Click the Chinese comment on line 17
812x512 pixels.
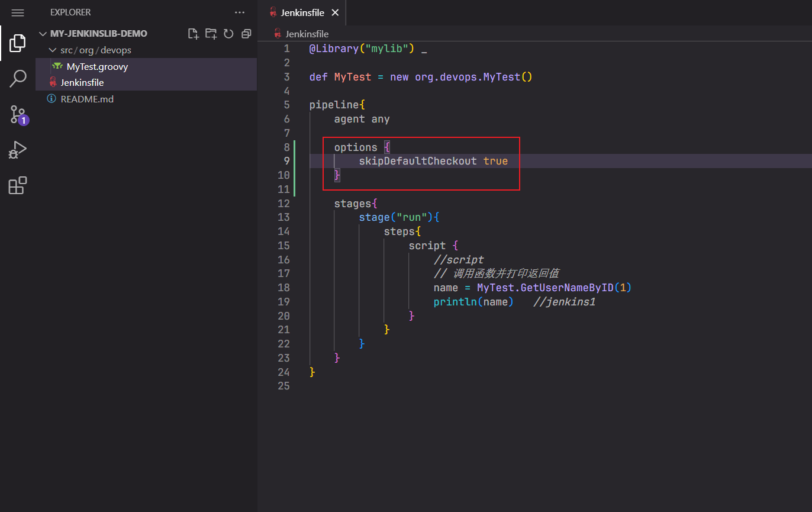(497, 273)
